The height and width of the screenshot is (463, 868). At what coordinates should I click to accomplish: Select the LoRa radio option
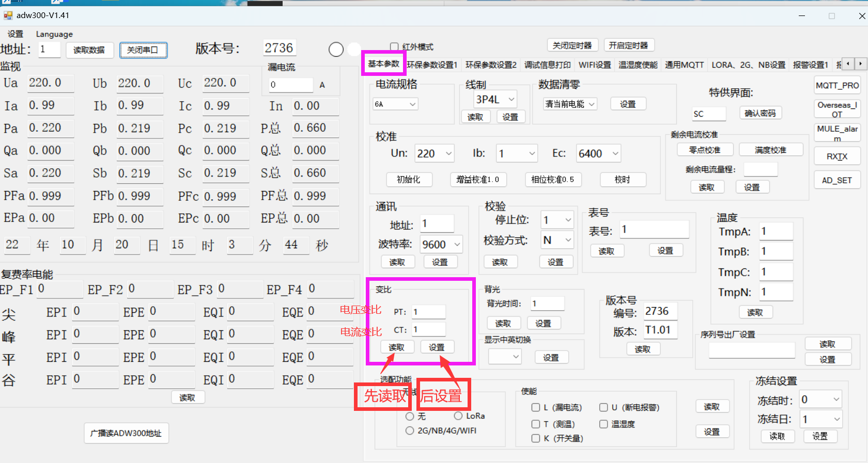click(x=458, y=416)
